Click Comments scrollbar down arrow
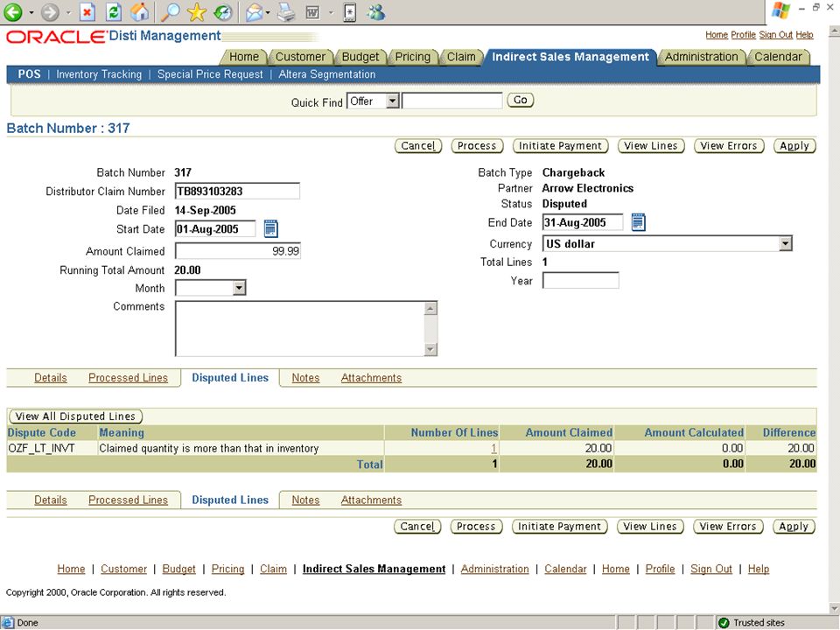This screenshot has height=630, width=840. 430,349
